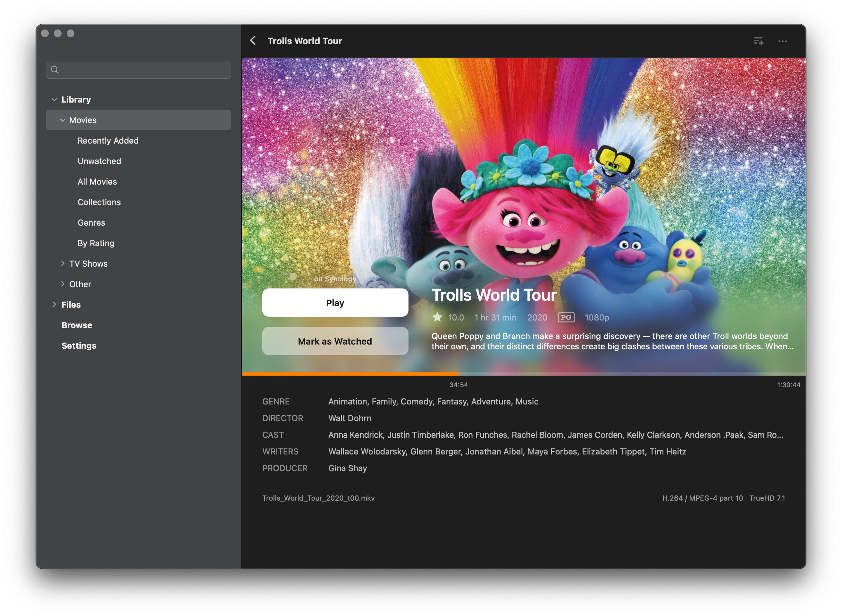The width and height of the screenshot is (842, 616).
Task: Click the add to playlist icon
Action: point(758,41)
